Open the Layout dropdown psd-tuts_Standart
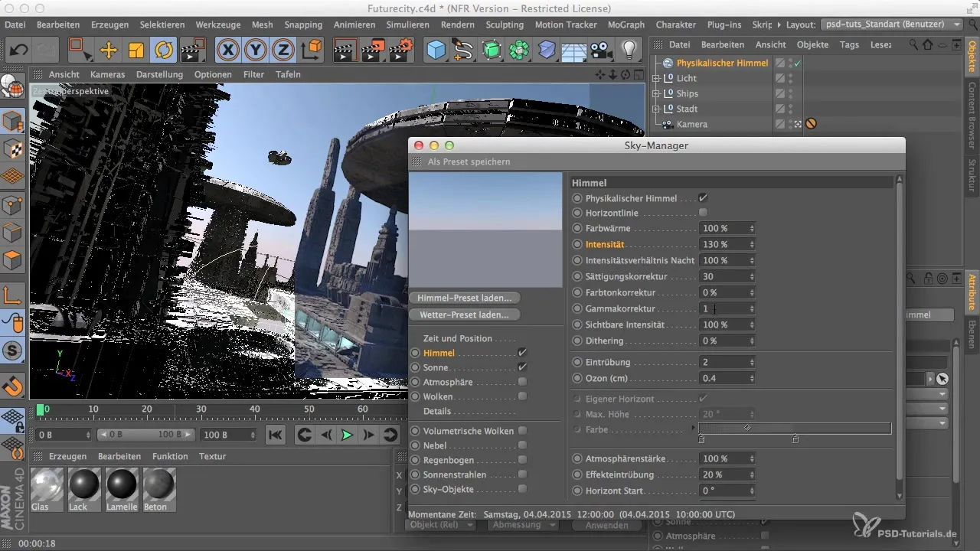 891,24
